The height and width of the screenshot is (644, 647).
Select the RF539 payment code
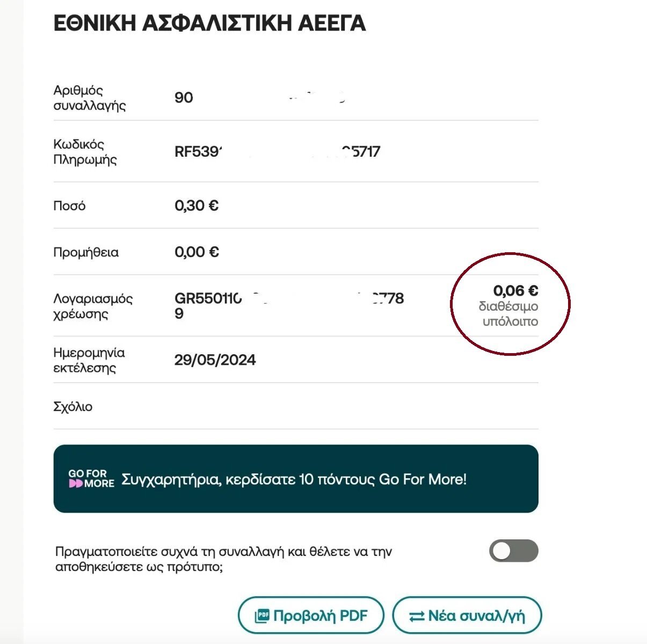click(x=277, y=151)
